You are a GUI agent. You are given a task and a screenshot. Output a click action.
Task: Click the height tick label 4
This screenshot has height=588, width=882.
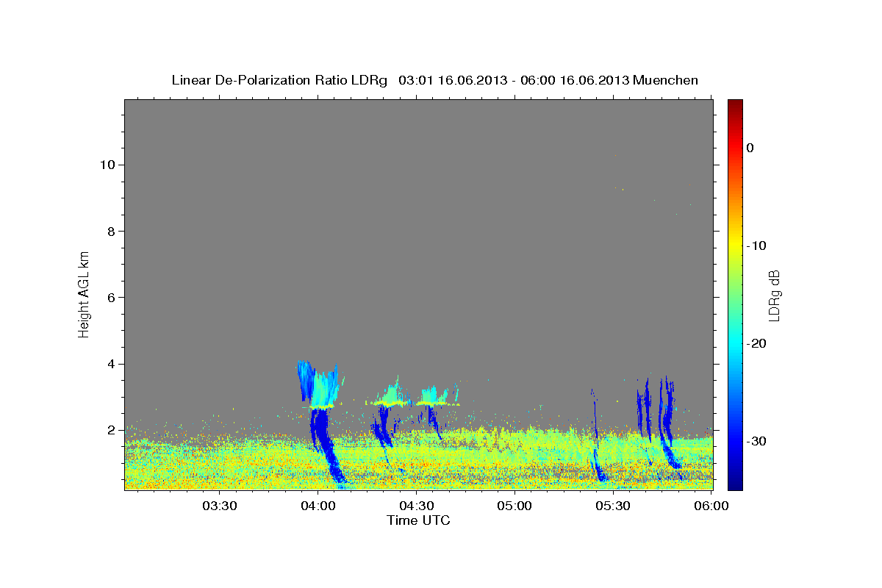(112, 363)
